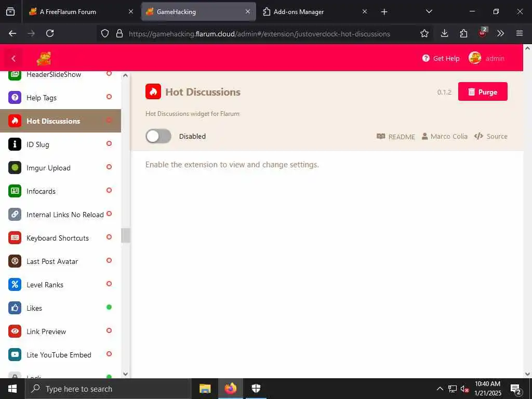Click sidebar scroll up arrow
Screen dimensions: 532x399
(125, 76)
